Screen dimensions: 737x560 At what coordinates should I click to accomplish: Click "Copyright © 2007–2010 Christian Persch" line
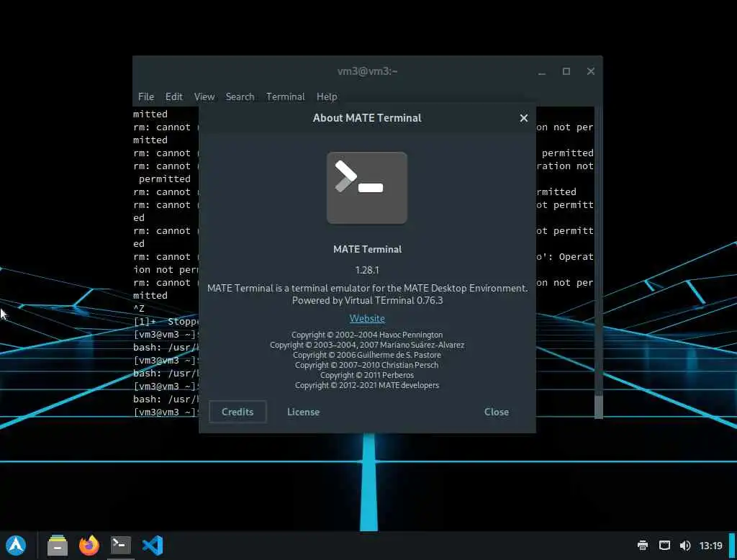coord(366,365)
